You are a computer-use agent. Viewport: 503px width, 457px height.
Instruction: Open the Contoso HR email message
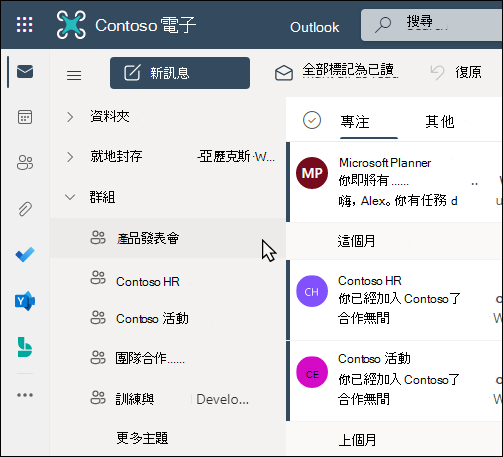(395, 300)
